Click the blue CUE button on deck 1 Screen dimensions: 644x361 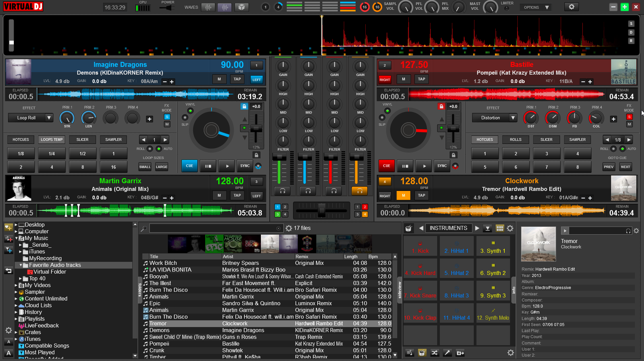pyautogui.click(x=189, y=166)
